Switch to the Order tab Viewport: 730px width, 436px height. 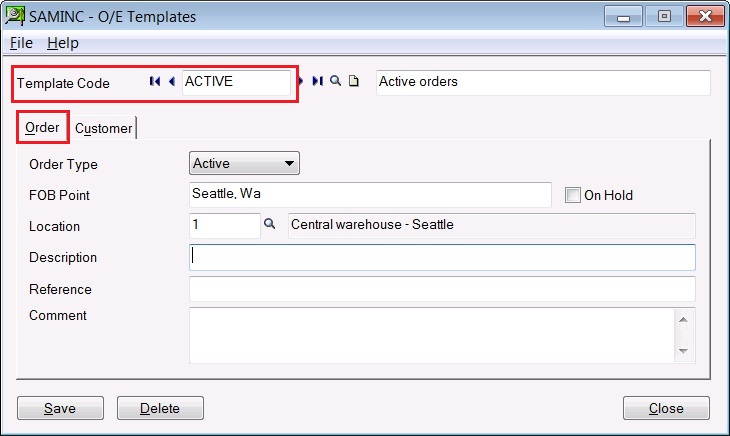(42, 127)
